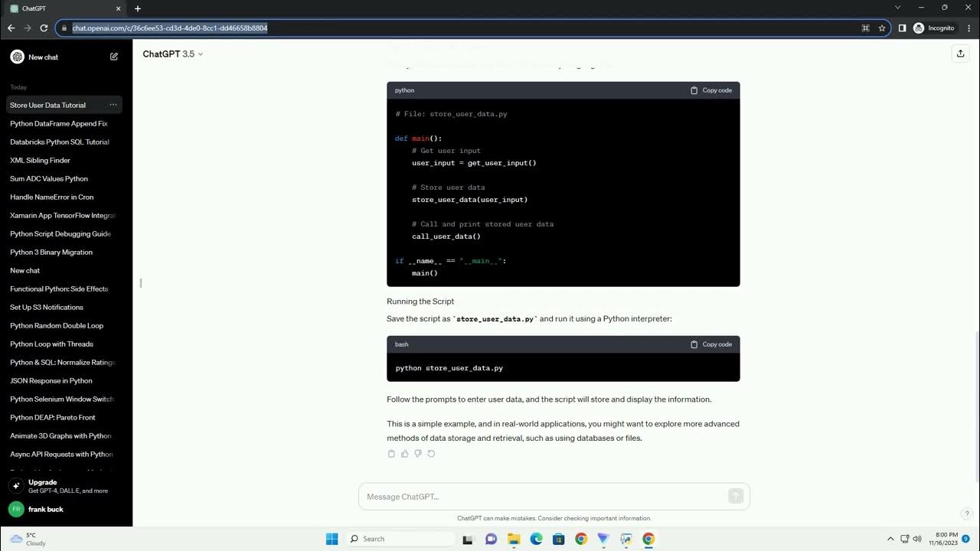Image resolution: width=980 pixels, height=551 pixels.
Task: Click the thumbs up icon
Action: pyautogui.click(x=404, y=454)
